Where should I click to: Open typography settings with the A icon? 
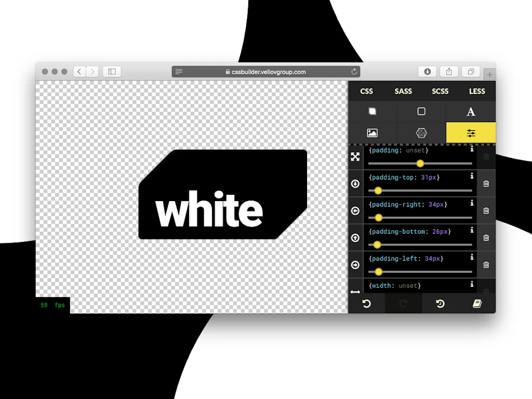tap(470, 111)
